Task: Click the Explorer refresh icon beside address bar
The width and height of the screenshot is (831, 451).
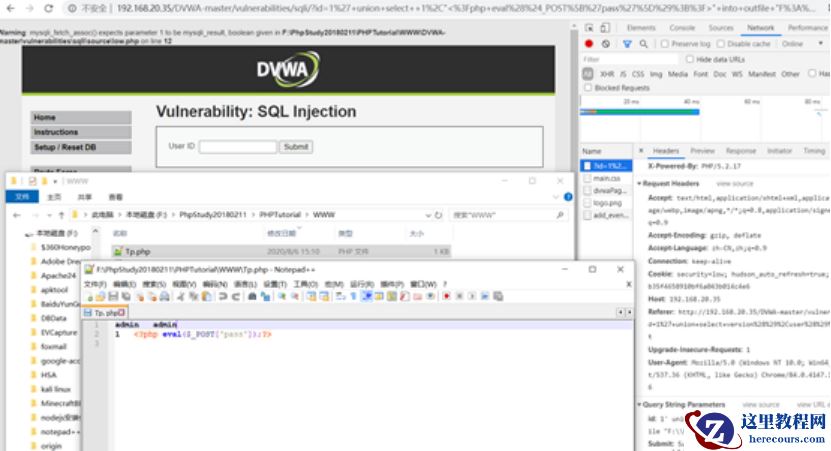Action: click(x=438, y=215)
